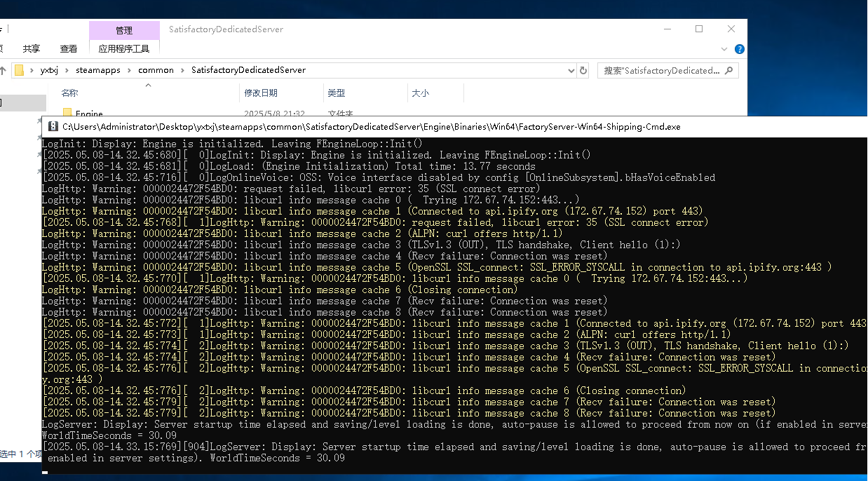Open the Explorer help question-mark icon
This screenshot has height=481, width=868.
(739, 49)
